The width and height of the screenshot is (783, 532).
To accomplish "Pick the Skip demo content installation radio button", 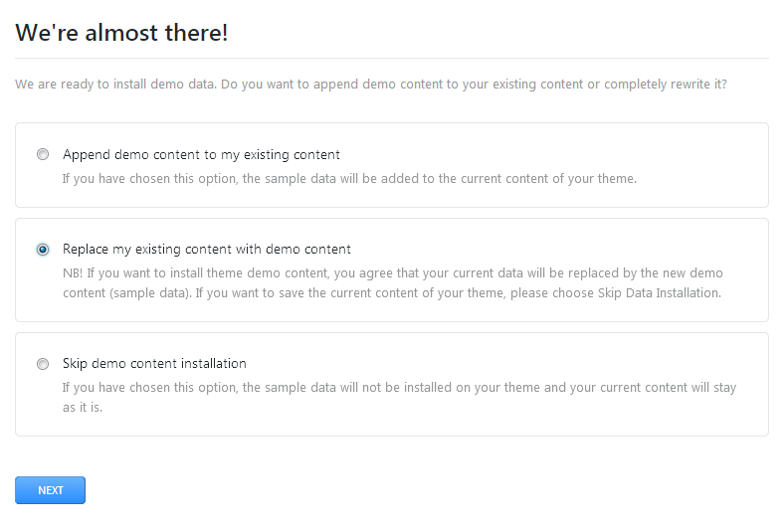I will 43,364.
